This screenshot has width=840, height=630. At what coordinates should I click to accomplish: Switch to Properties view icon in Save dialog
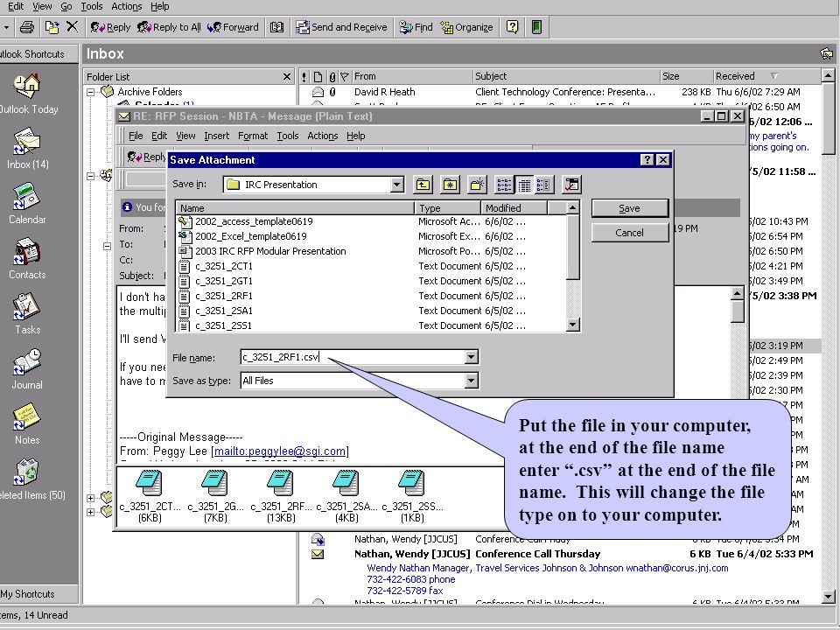point(543,185)
